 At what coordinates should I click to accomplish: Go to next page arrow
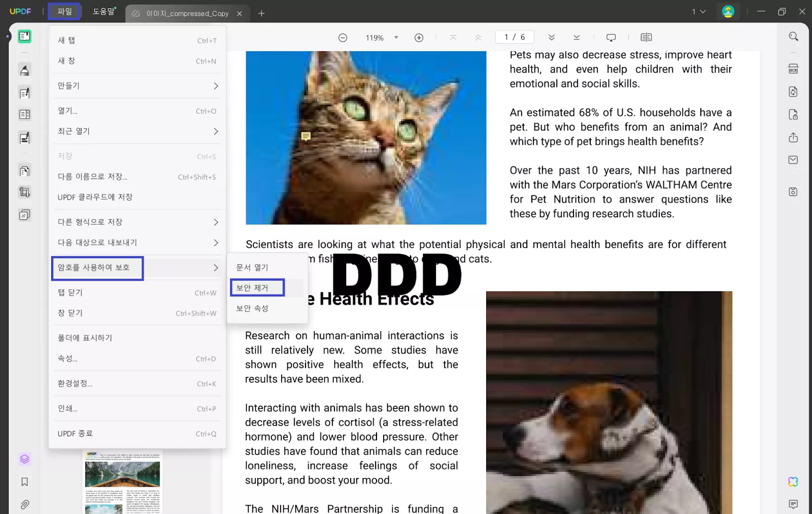[x=552, y=38]
